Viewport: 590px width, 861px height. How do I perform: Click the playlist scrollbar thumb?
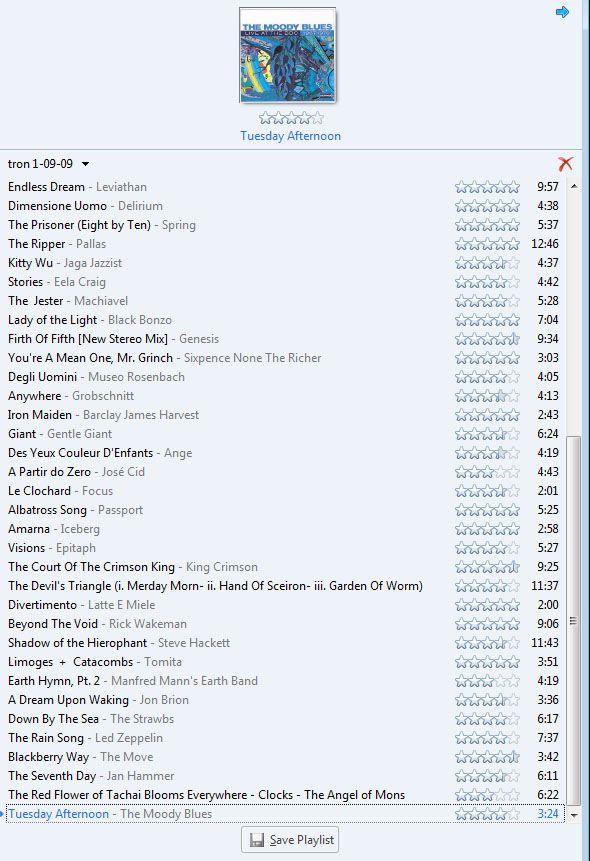(574, 620)
